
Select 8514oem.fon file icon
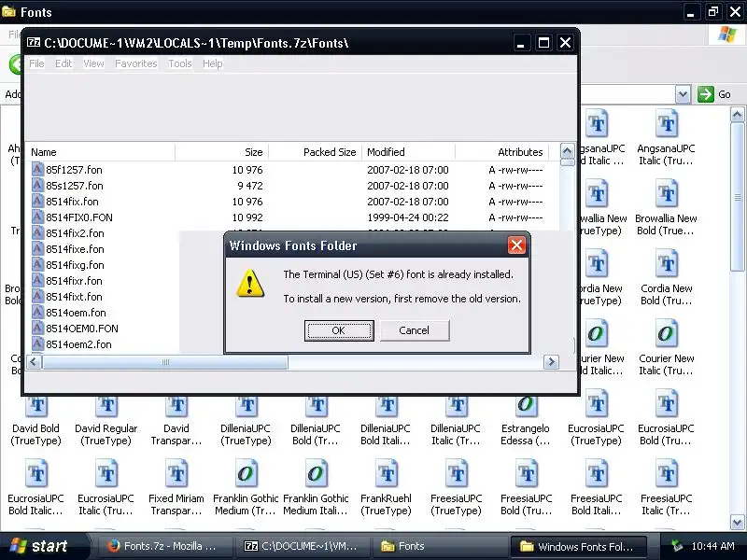pos(38,313)
